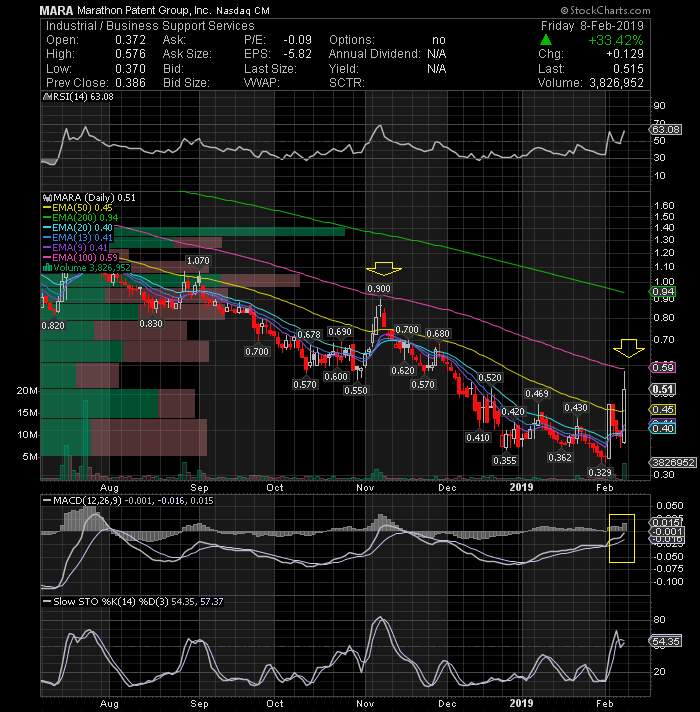Screen dimensions: 700x712
Task: Click the EMA(100) 0.59 legend entry
Action: 80,257
